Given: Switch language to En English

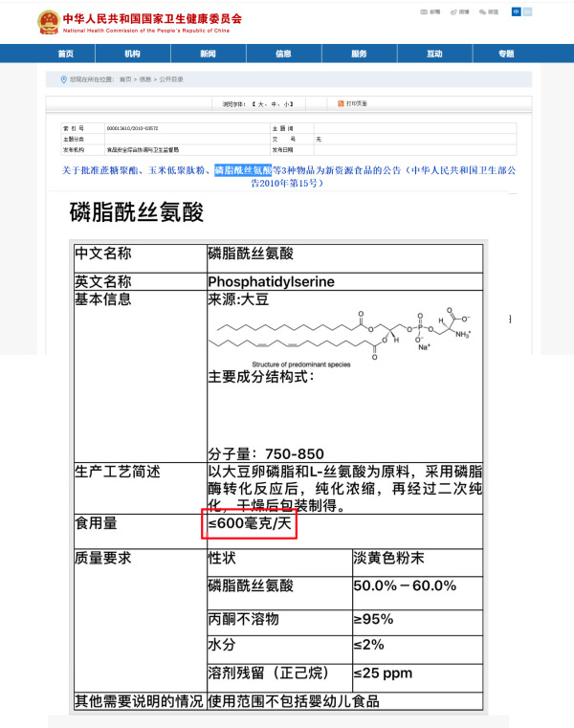Looking at the screenshot, I should click(x=529, y=12).
